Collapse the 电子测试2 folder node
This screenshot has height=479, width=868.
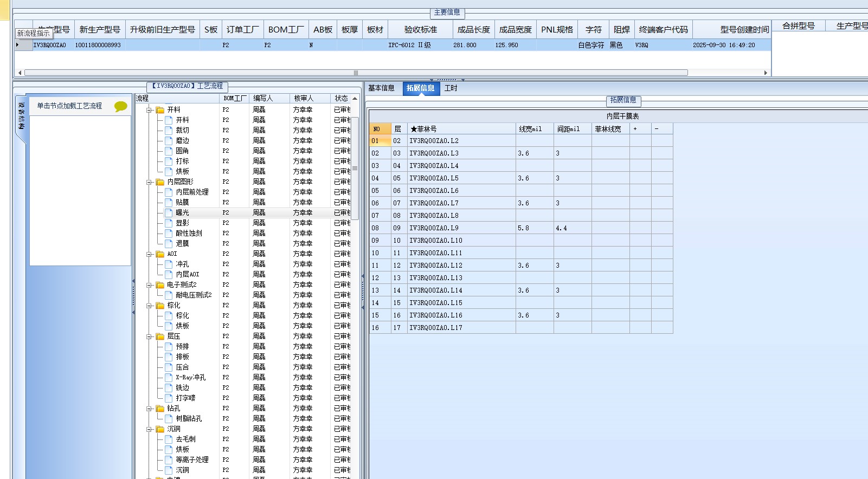(x=149, y=285)
